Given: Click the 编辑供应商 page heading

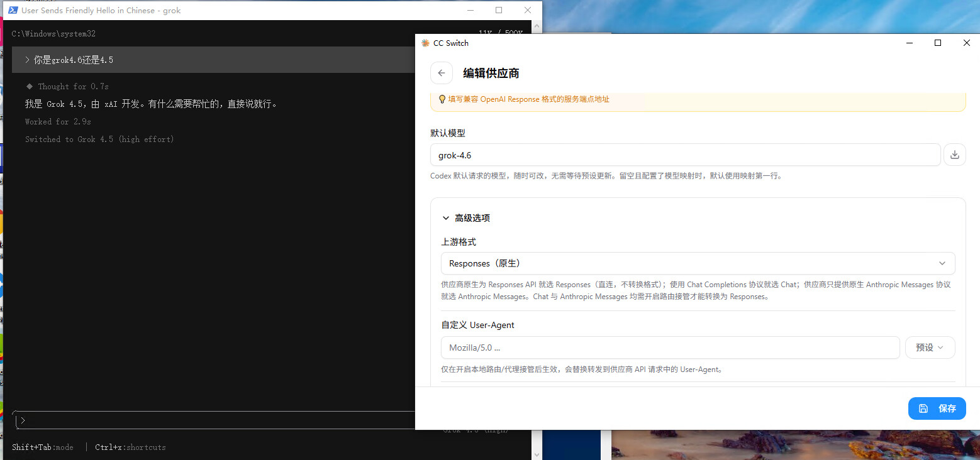Looking at the screenshot, I should click(x=491, y=74).
